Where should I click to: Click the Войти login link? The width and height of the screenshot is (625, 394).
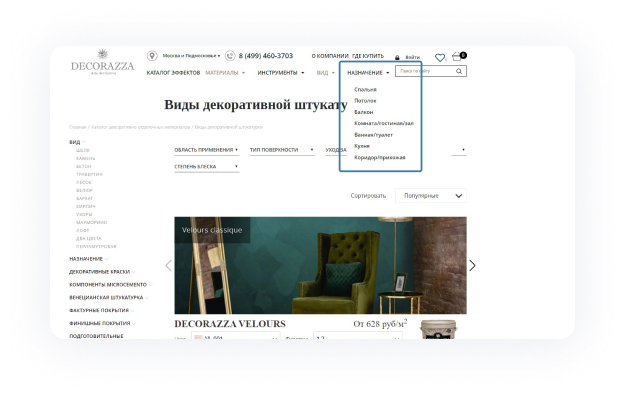pos(413,57)
